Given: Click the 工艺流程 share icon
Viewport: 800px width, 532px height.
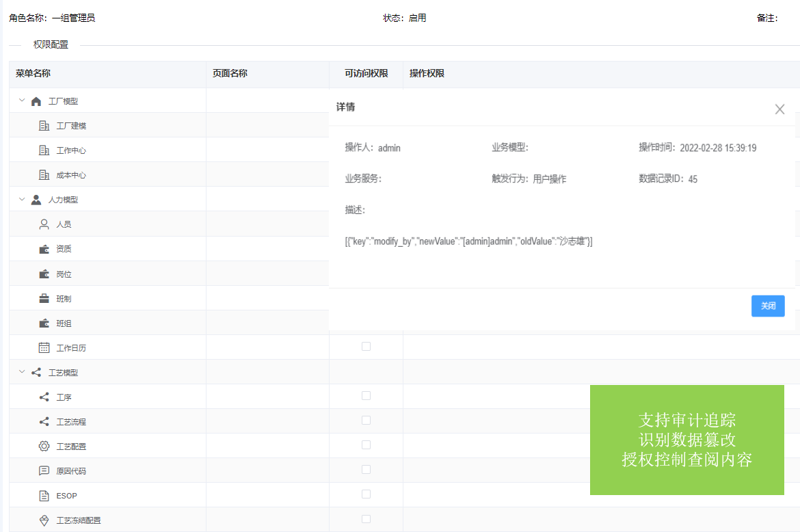Looking at the screenshot, I should point(44,421).
